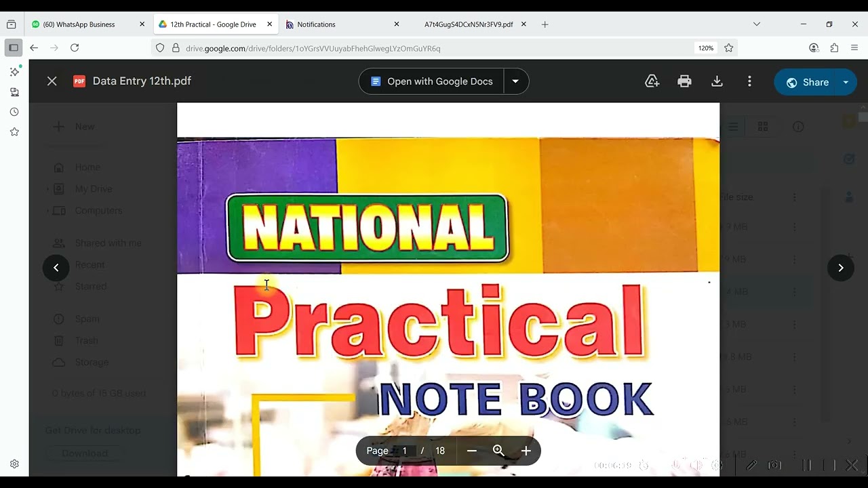Close the A7t4GugS4DCxN5Nr3FV9.pdf tab
The image size is (868, 488).
click(x=524, y=24)
